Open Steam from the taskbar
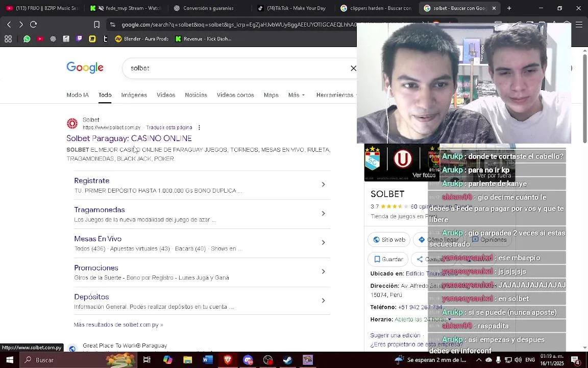588x368 pixels. coord(288,360)
